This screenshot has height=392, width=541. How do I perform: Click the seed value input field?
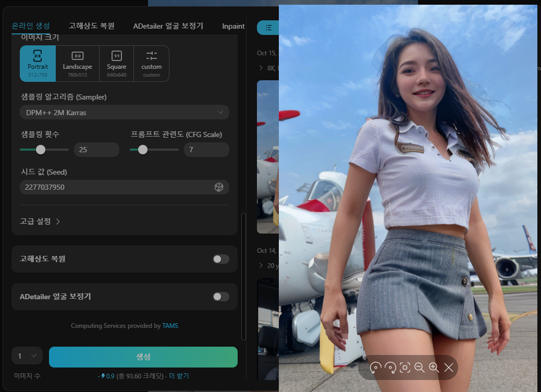tap(115, 187)
